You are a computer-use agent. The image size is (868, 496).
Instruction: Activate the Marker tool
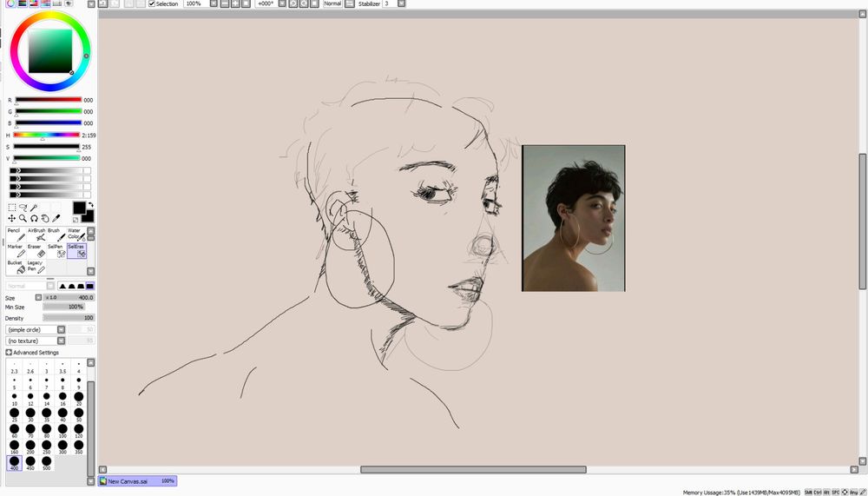[x=16, y=251]
